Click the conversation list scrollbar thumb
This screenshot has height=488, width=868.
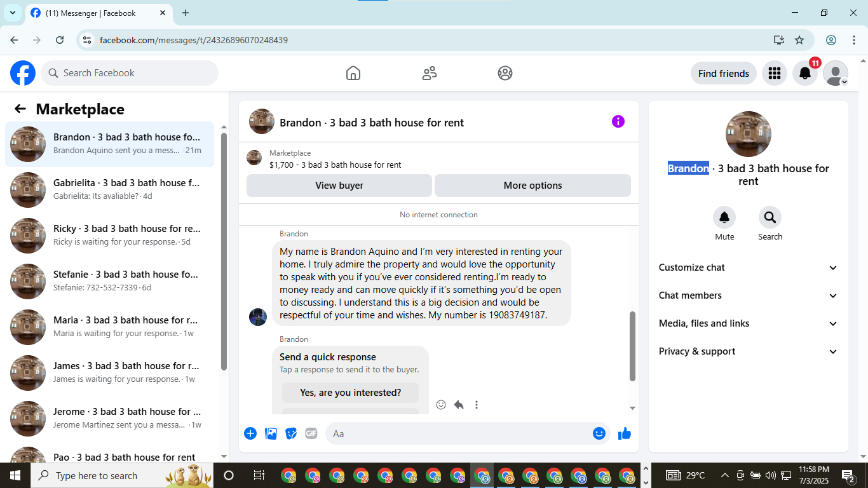(224, 252)
